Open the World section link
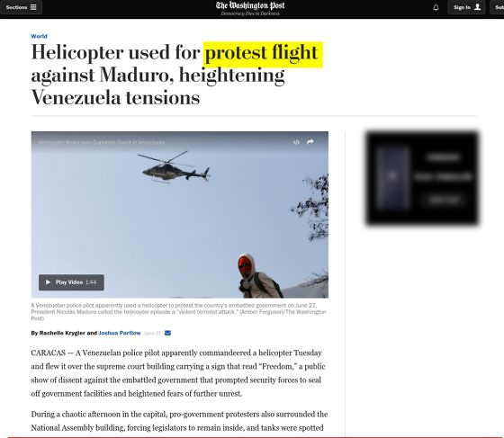Viewport: 504px width, 438px height. (39, 36)
